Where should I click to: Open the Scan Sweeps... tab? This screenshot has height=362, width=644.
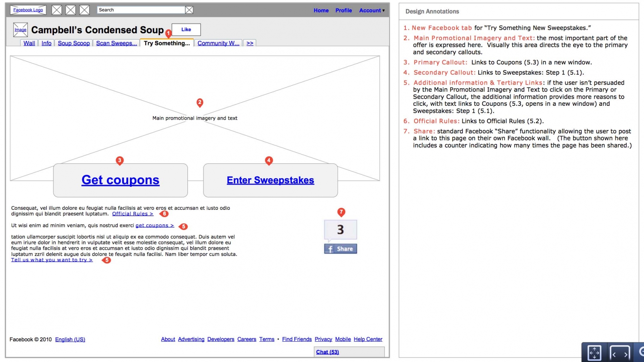point(116,43)
